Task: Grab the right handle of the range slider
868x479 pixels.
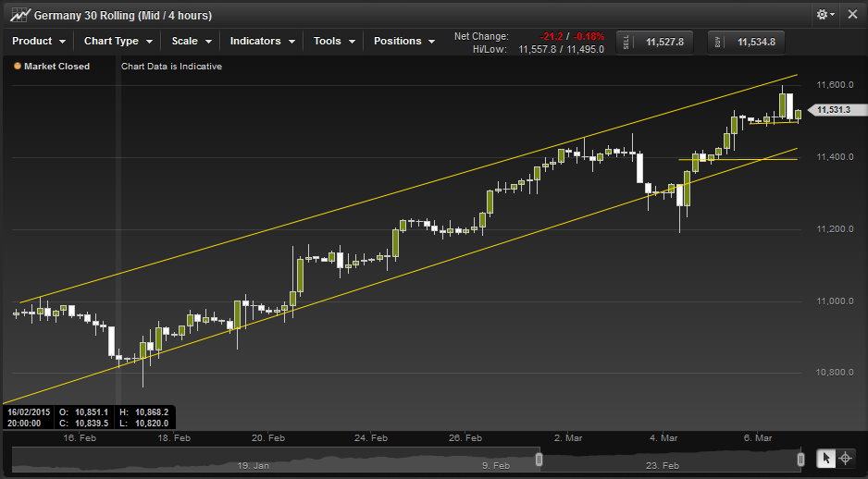Action: tap(800, 460)
